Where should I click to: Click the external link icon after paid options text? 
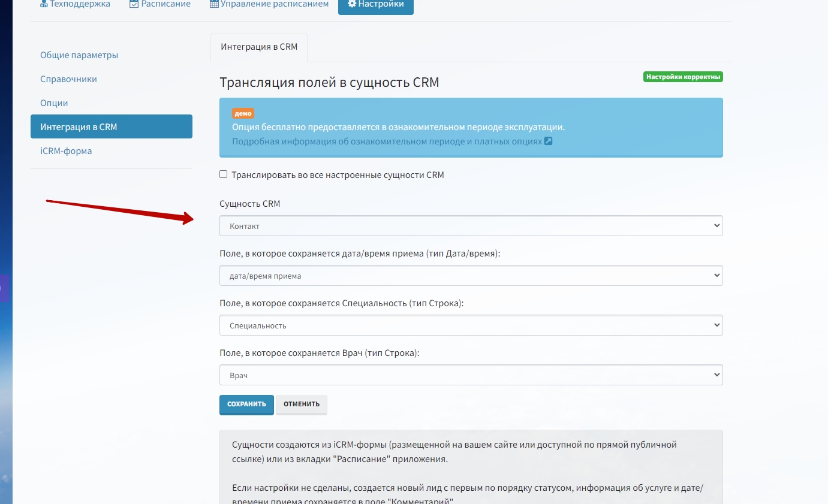(x=548, y=142)
